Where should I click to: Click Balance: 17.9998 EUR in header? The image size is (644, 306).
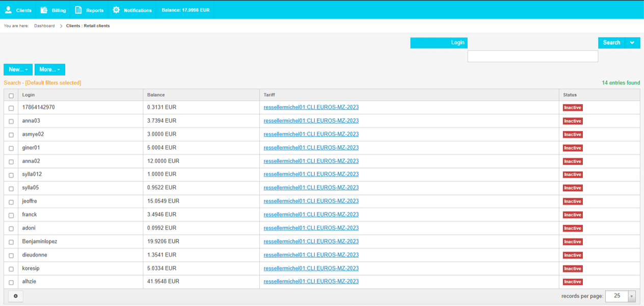tap(185, 10)
